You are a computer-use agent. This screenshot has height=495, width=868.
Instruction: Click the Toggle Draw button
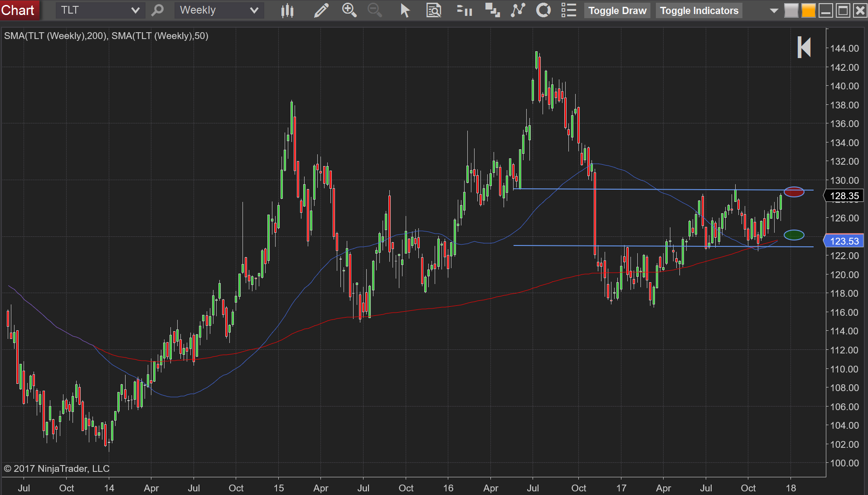tap(617, 10)
